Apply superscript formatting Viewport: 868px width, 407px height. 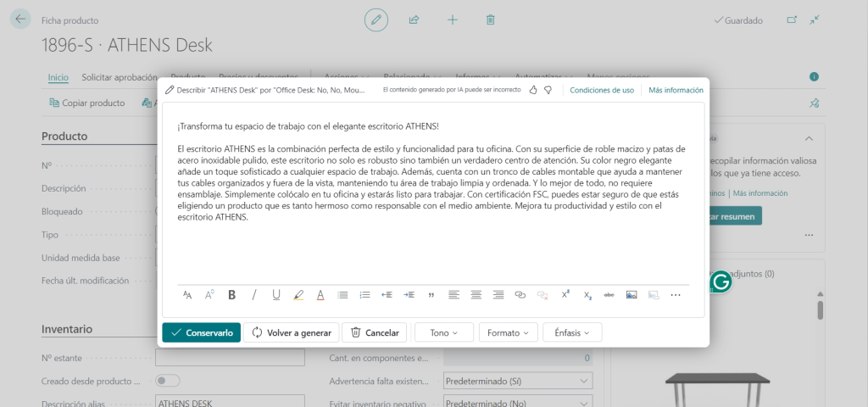(565, 294)
